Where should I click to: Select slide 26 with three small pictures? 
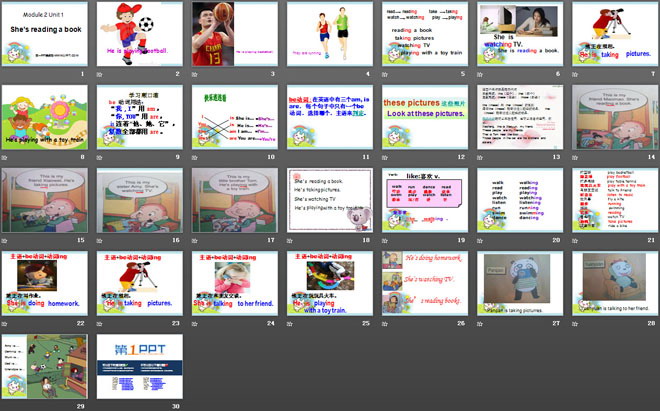tap(425, 283)
